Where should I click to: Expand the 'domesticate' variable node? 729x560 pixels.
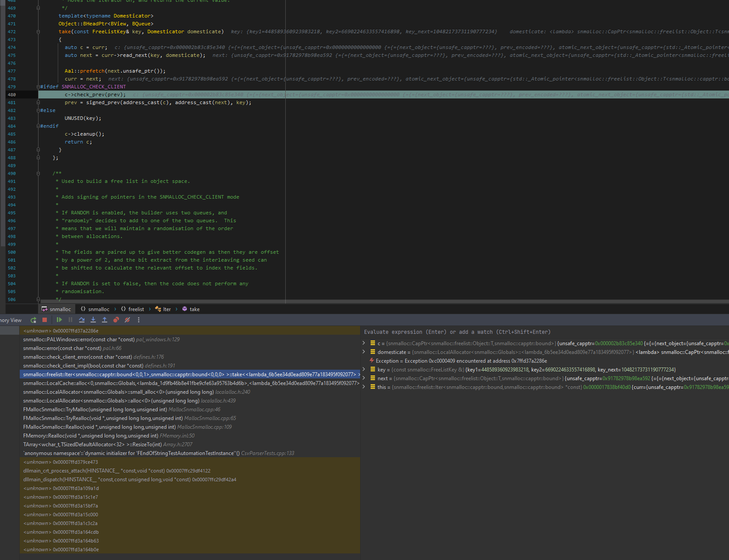coord(364,352)
